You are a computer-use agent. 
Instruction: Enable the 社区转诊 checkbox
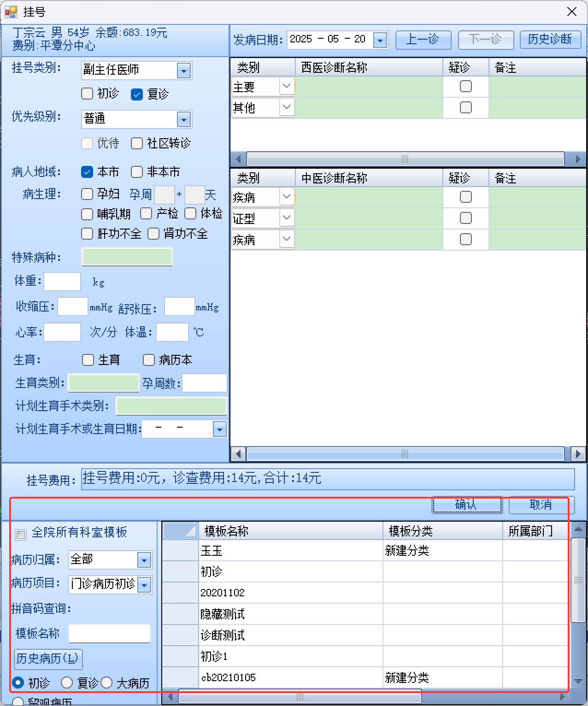pos(137,143)
